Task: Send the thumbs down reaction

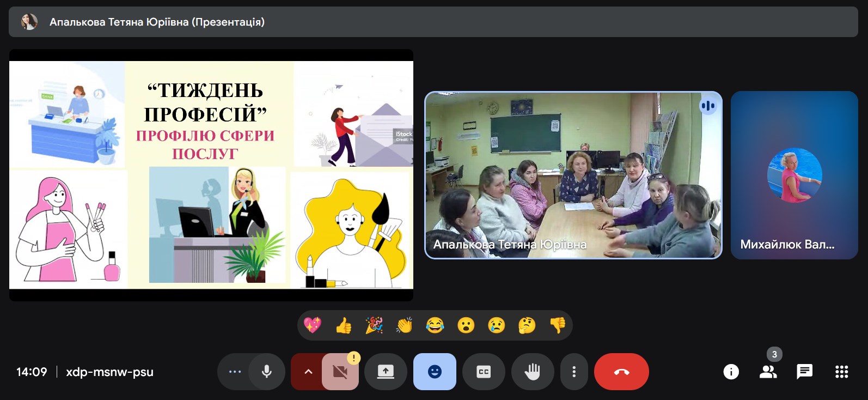Action: (558, 325)
